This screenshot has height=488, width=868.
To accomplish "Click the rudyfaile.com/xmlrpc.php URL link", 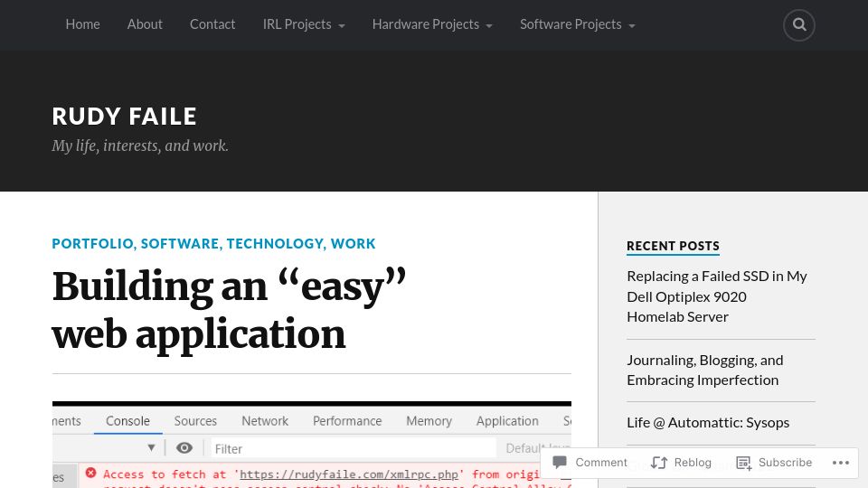I will click(x=349, y=474).
